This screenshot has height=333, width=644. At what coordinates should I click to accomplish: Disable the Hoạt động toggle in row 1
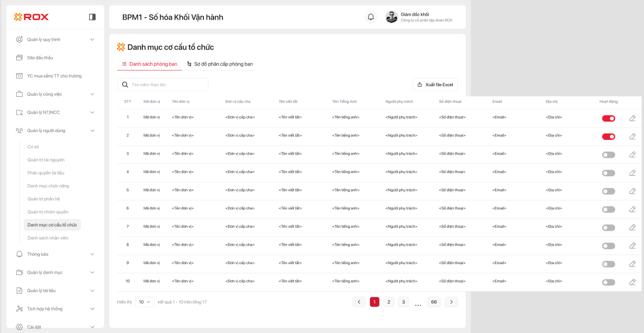(x=608, y=118)
